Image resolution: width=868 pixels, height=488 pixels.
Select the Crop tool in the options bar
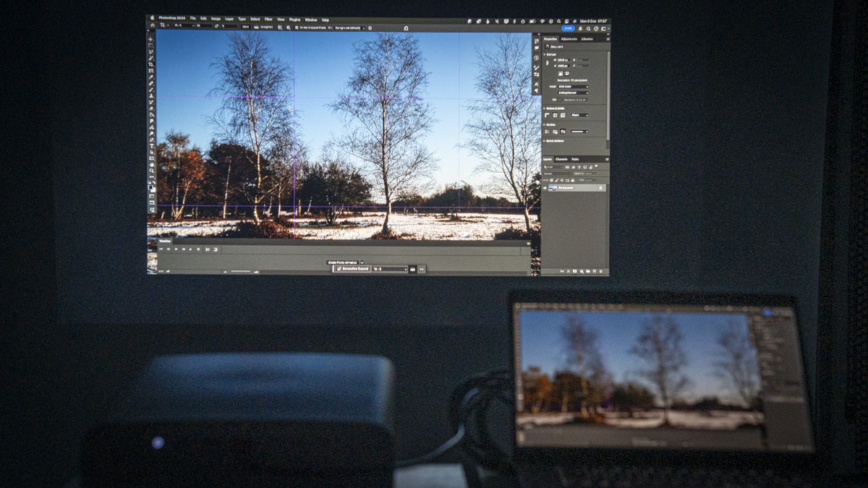tap(163, 25)
